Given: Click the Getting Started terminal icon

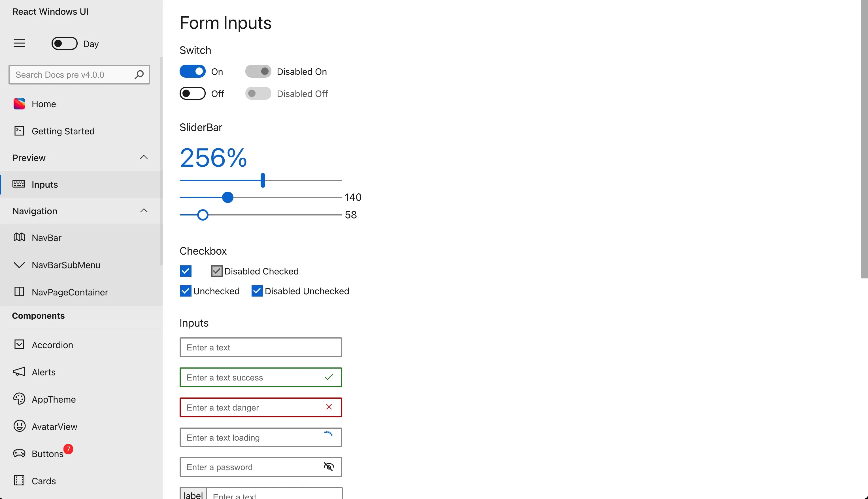Looking at the screenshot, I should tap(19, 131).
